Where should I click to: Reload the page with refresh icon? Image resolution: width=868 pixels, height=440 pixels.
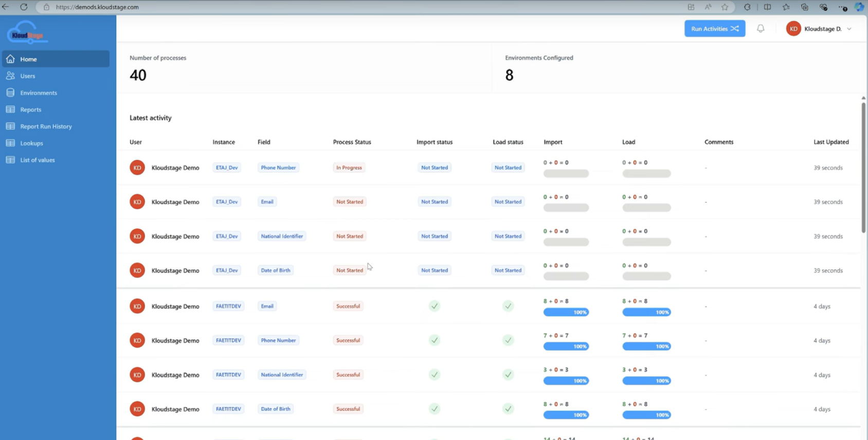pyautogui.click(x=24, y=7)
